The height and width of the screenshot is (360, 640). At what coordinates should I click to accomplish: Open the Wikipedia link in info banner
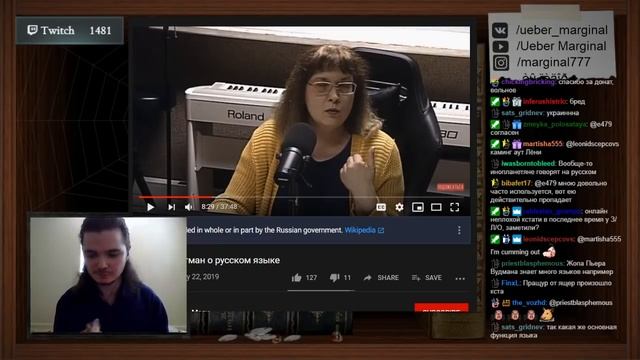tap(364, 230)
